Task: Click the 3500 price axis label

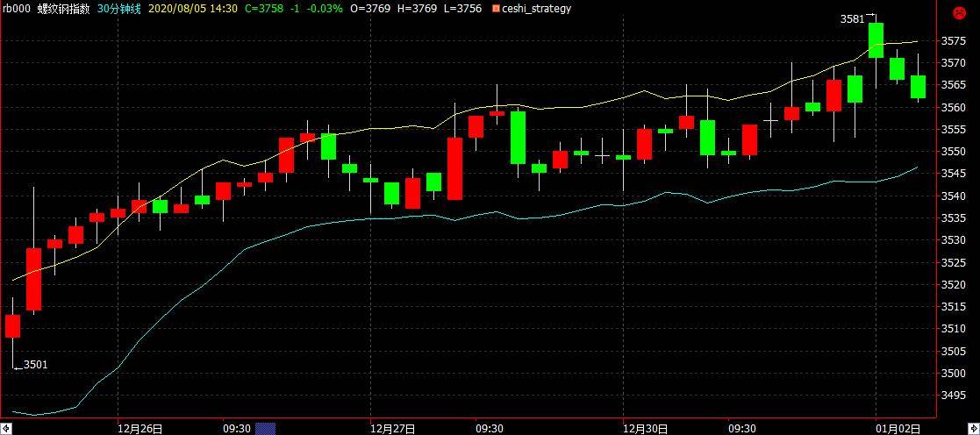Action: click(x=954, y=373)
